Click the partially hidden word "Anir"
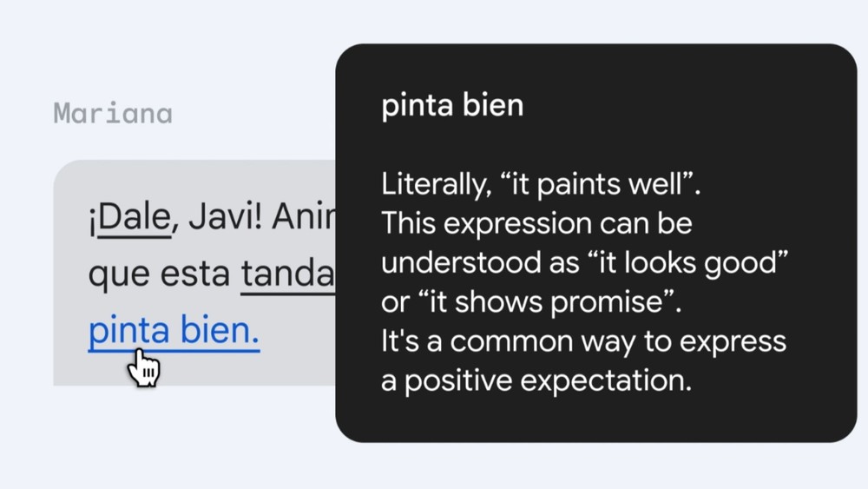The height and width of the screenshot is (489, 868). (303, 217)
